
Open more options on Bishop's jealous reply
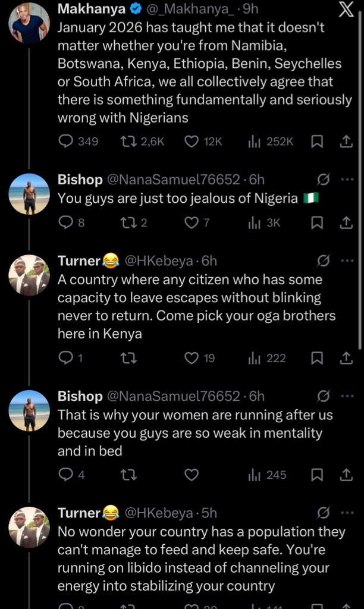coord(347,180)
